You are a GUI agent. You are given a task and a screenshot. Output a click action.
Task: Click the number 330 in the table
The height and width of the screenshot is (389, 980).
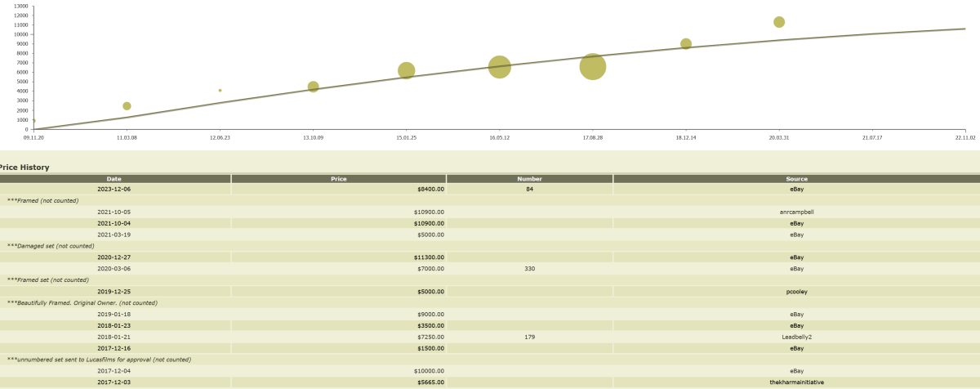pyautogui.click(x=529, y=268)
